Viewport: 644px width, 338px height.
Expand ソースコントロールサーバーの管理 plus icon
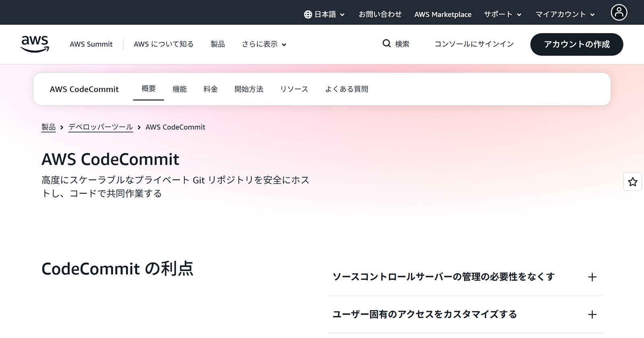tap(592, 277)
